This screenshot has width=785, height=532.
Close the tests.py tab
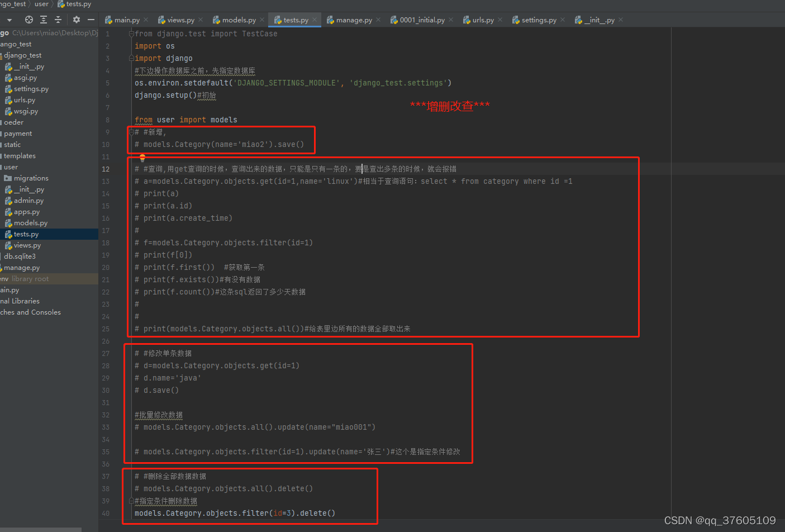click(315, 20)
